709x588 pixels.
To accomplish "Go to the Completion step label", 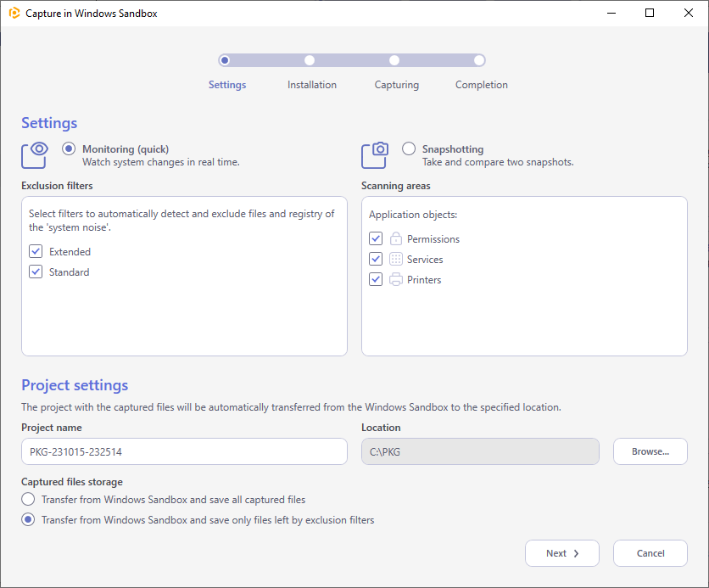I will 482,85.
